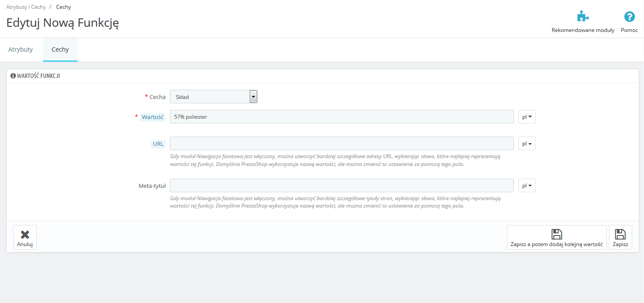Click the Pomoc question mark icon

[629, 17]
